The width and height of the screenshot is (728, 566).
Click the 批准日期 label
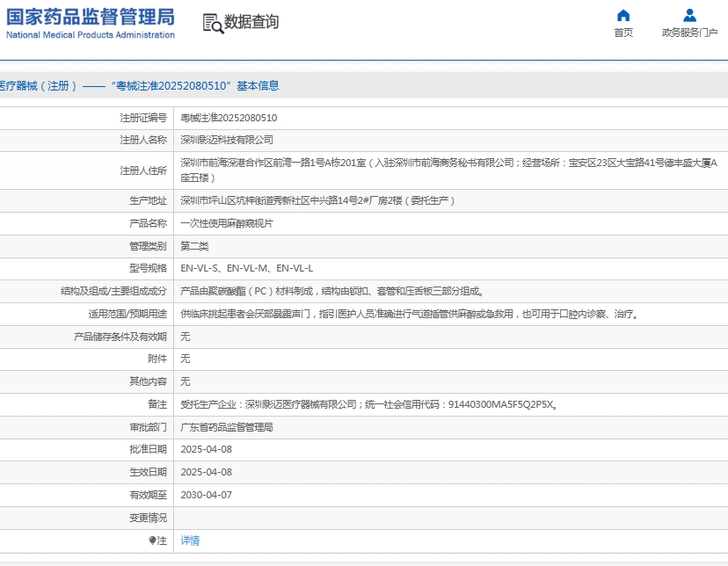pos(148,449)
